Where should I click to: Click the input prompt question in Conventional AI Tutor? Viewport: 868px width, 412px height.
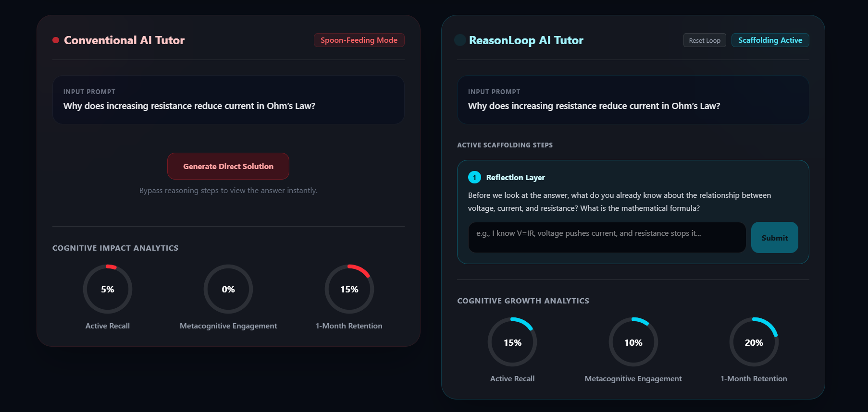[x=189, y=106]
